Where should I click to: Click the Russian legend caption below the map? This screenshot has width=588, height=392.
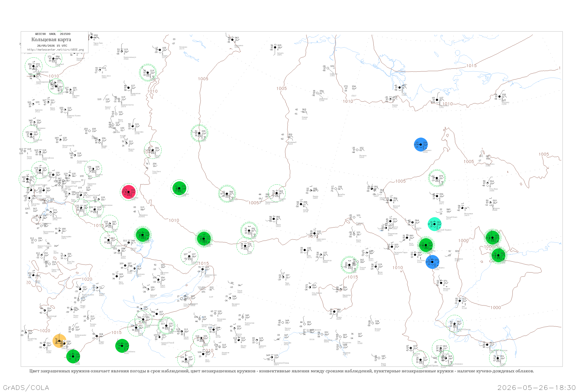281,371
